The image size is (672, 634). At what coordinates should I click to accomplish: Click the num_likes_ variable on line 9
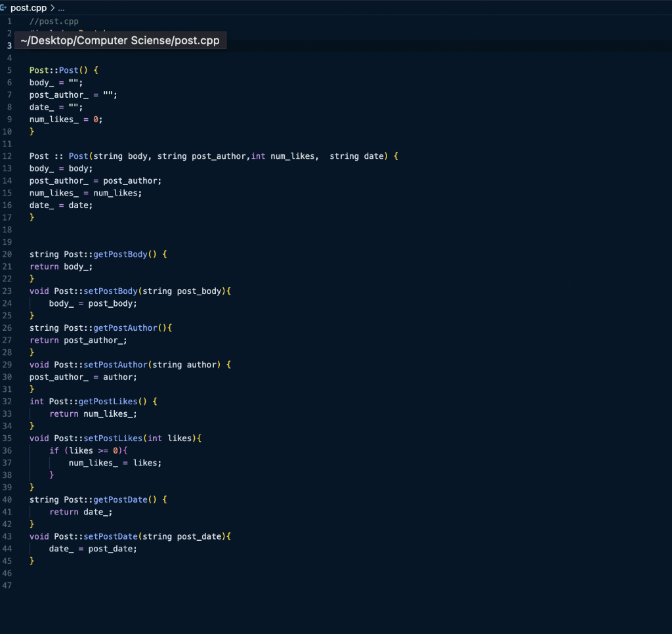coord(54,119)
